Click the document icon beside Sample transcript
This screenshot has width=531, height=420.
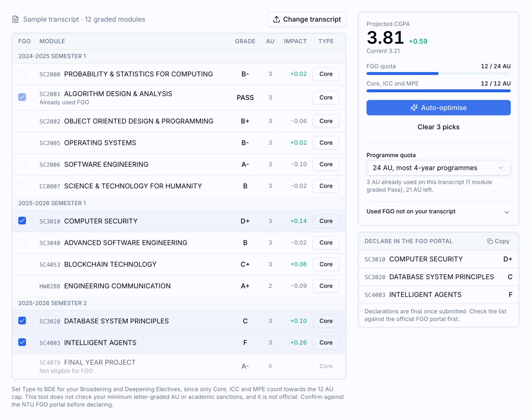[x=15, y=19]
